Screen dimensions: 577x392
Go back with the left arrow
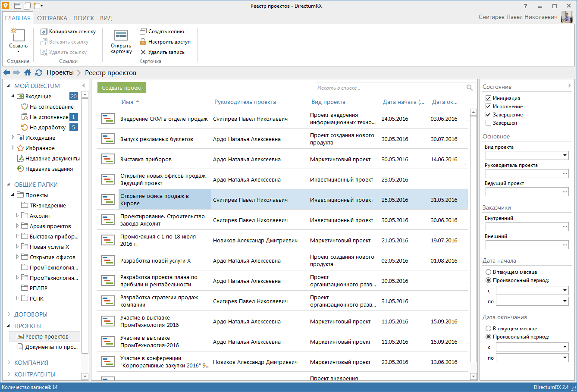6,72
